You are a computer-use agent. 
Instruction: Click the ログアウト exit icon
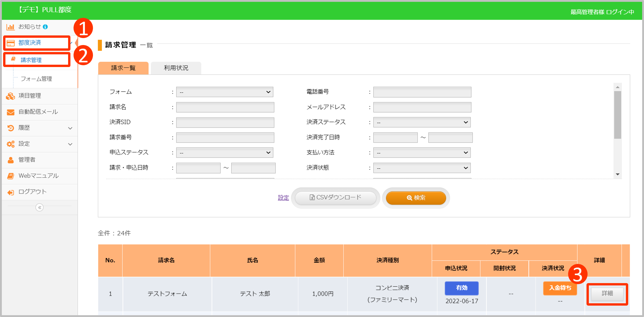tap(10, 192)
